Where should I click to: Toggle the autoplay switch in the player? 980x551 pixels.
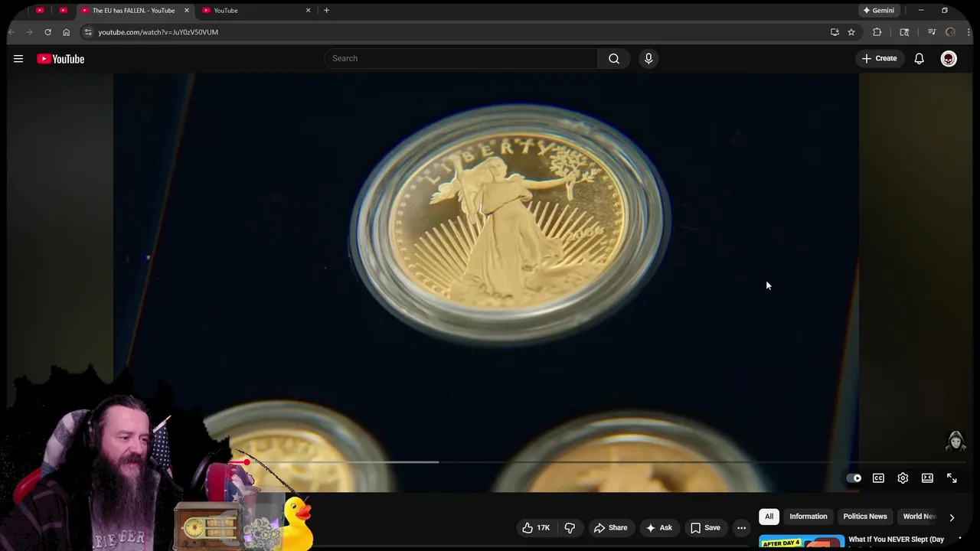pos(854,478)
